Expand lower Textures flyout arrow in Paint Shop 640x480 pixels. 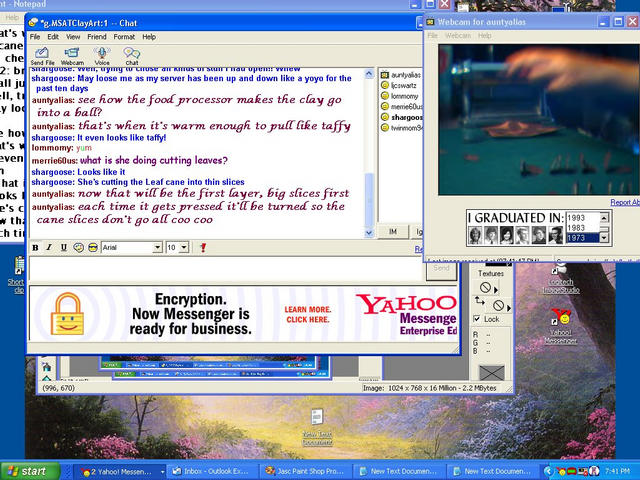point(509,307)
